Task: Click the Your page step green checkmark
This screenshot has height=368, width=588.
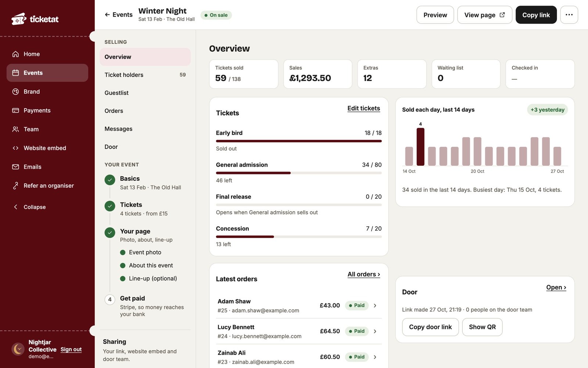Action: tap(110, 233)
